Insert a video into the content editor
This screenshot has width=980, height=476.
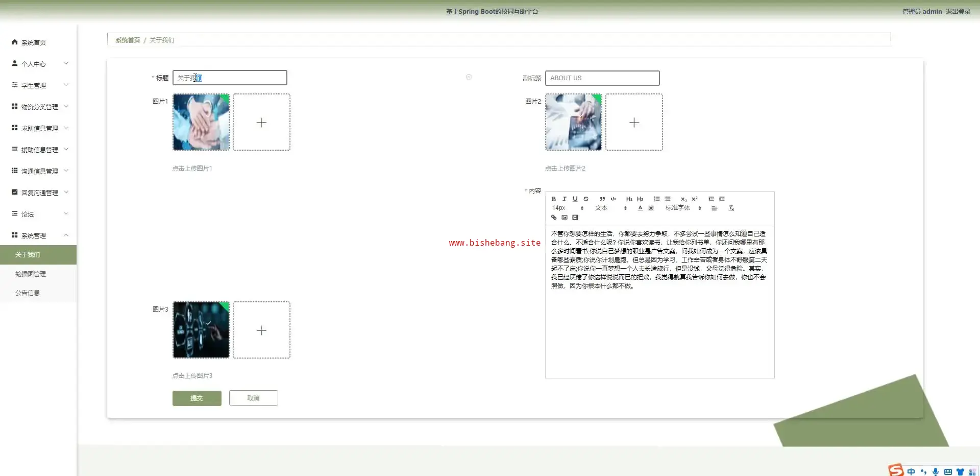[575, 218]
